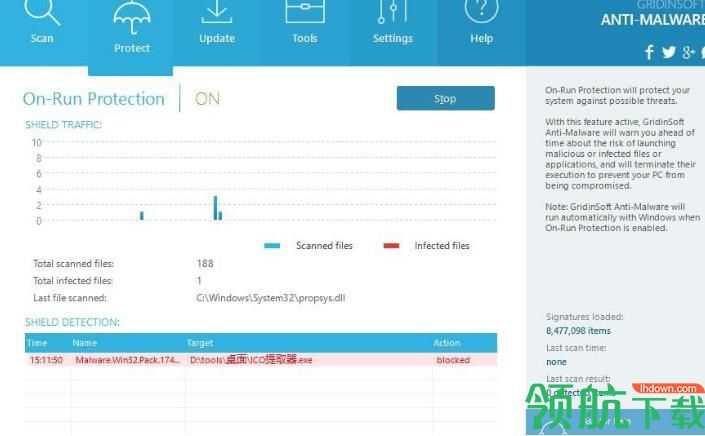Open the Help question mark icon
Image resolution: width=705 pixels, height=436 pixels.
tap(482, 12)
